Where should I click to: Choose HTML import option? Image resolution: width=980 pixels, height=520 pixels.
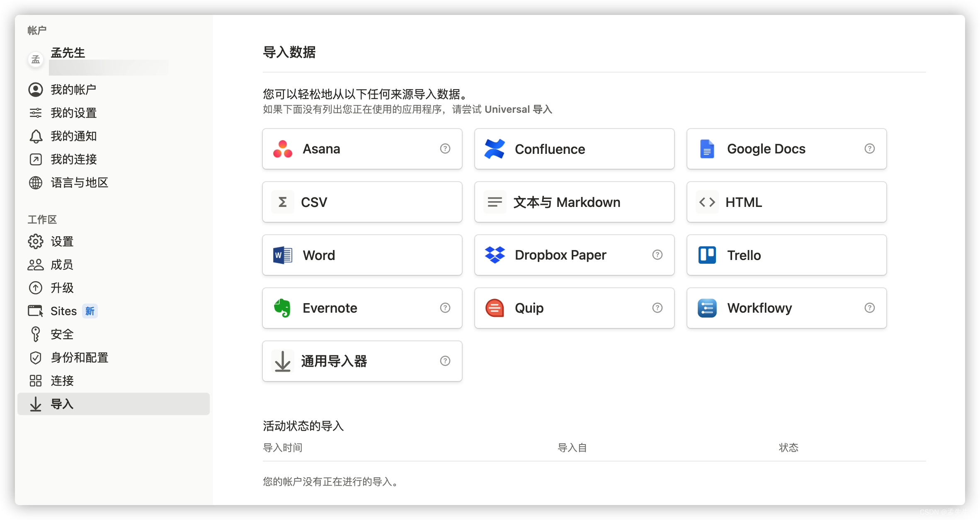[x=787, y=202]
